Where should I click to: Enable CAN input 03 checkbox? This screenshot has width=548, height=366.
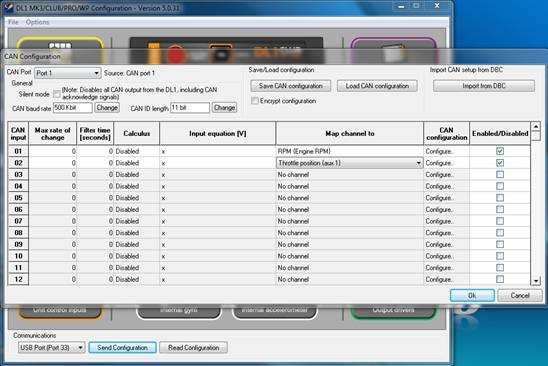(500, 174)
